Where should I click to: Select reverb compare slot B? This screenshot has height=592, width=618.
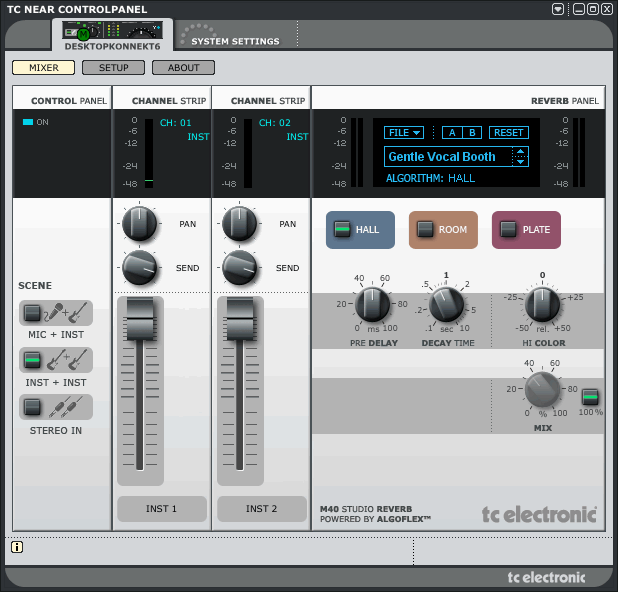(x=472, y=132)
